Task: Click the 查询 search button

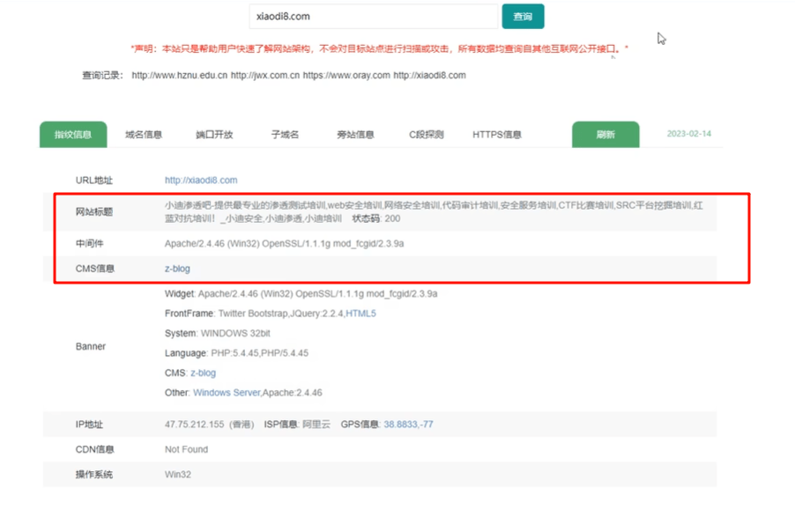Action: tap(523, 16)
